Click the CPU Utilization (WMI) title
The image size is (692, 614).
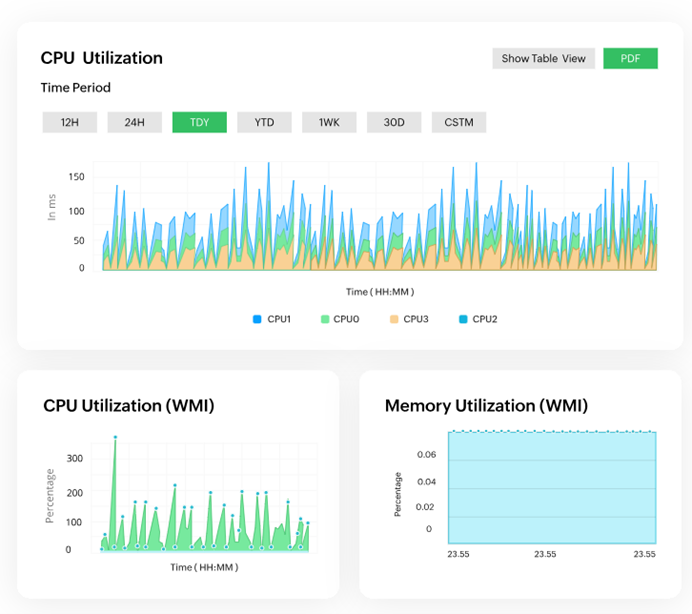(x=129, y=406)
